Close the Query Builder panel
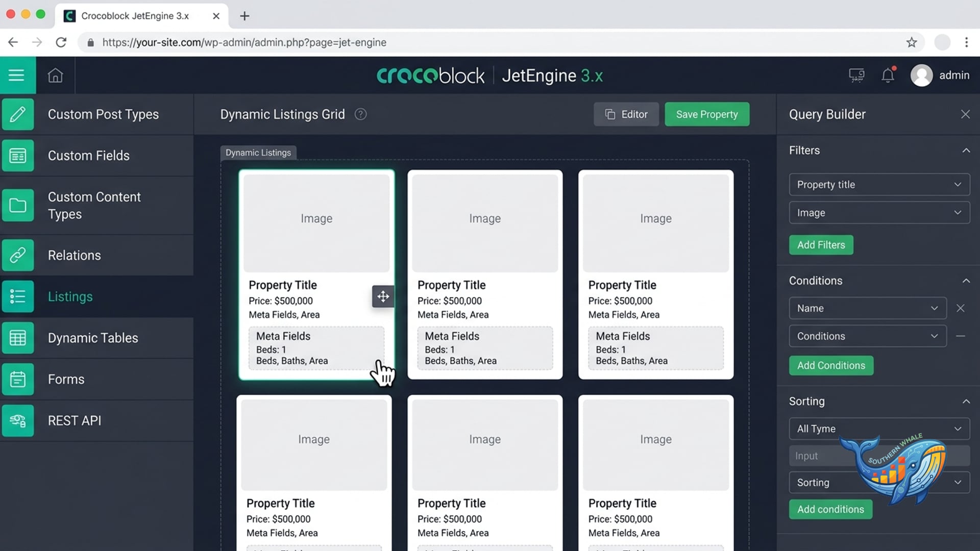Viewport: 980px width, 551px height. tap(965, 114)
